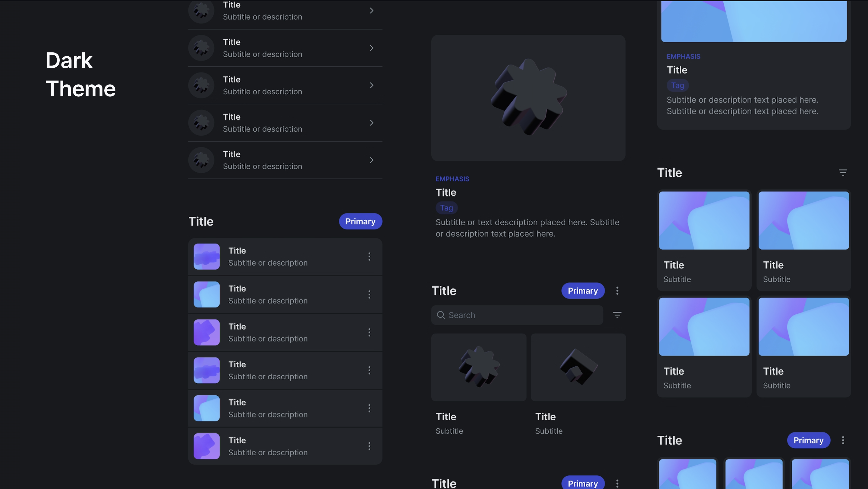Image resolution: width=868 pixels, height=489 pixels.
Task: Expand chevron of the second avatar list row
Action: pos(371,48)
